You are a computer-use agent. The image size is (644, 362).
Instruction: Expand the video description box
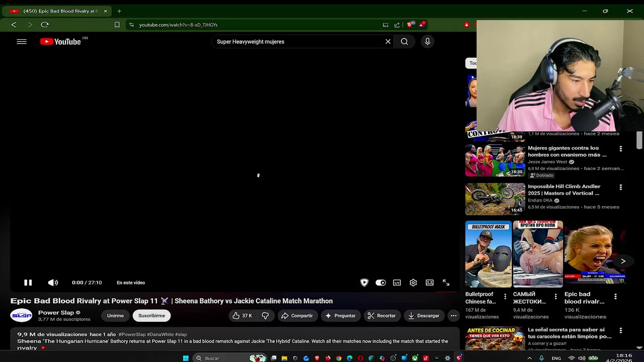(235, 339)
